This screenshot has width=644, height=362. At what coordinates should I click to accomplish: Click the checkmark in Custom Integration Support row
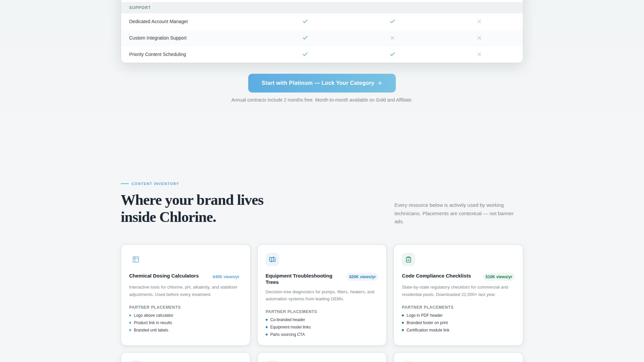pyautogui.click(x=305, y=38)
